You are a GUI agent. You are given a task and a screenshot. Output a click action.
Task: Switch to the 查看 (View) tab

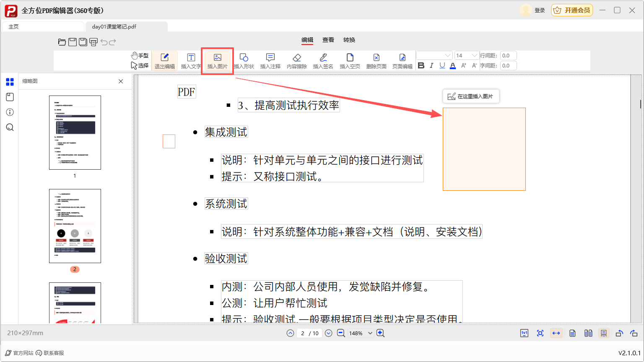(x=328, y=40)
